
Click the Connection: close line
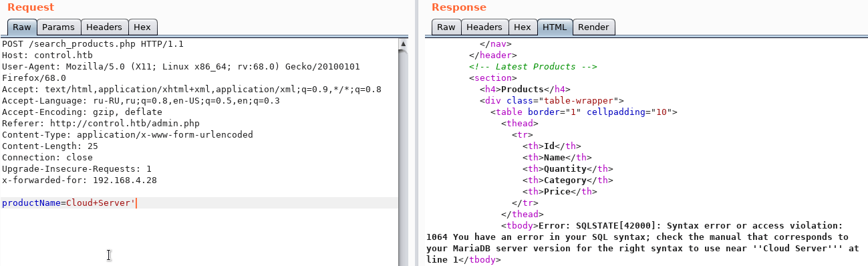(x=47, y=158)
